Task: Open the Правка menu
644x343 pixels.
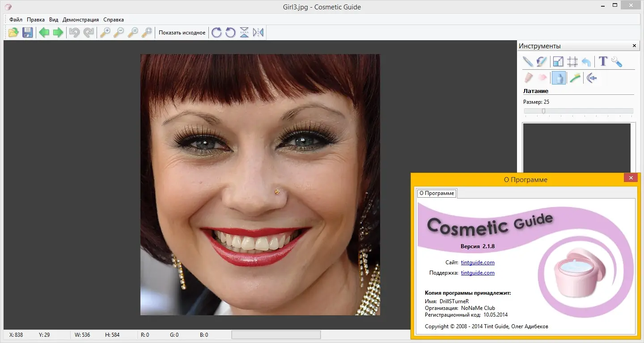Action: tap(36, 20)
